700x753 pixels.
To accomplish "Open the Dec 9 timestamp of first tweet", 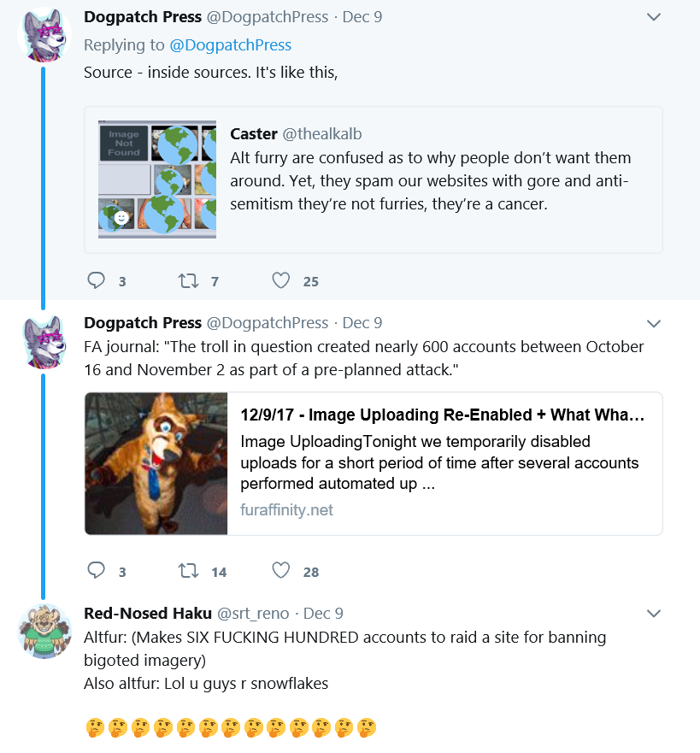I will tap(362, 17).
